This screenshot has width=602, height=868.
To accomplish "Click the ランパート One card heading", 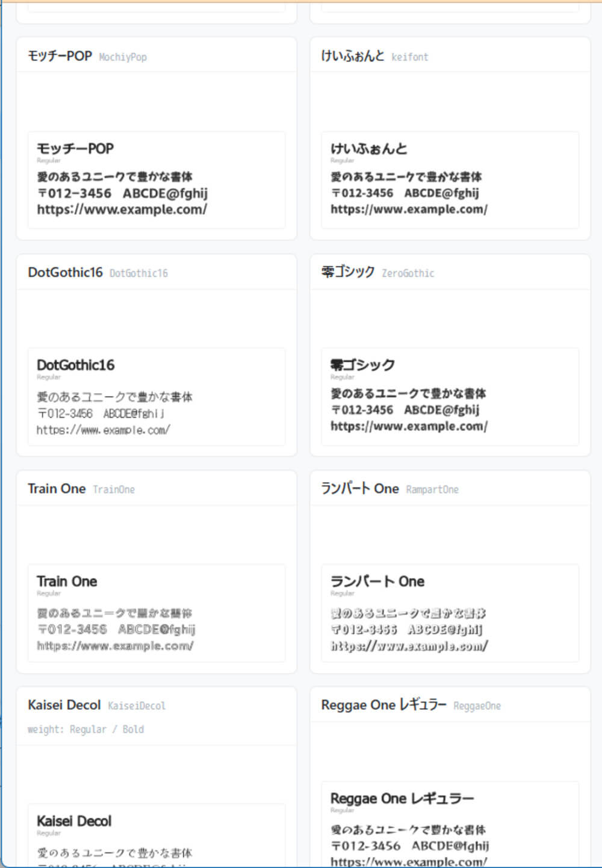I will pyautogui.click(x=360, y=489).
